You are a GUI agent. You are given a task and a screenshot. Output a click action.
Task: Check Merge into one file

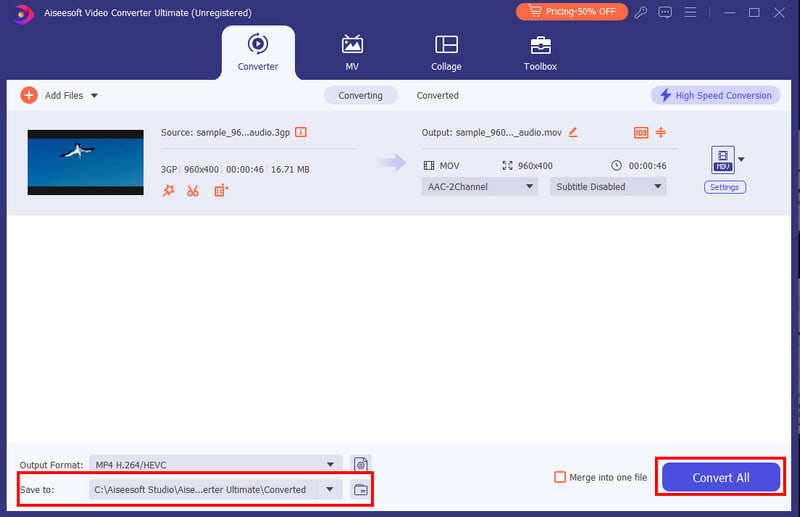click(560, 477)
